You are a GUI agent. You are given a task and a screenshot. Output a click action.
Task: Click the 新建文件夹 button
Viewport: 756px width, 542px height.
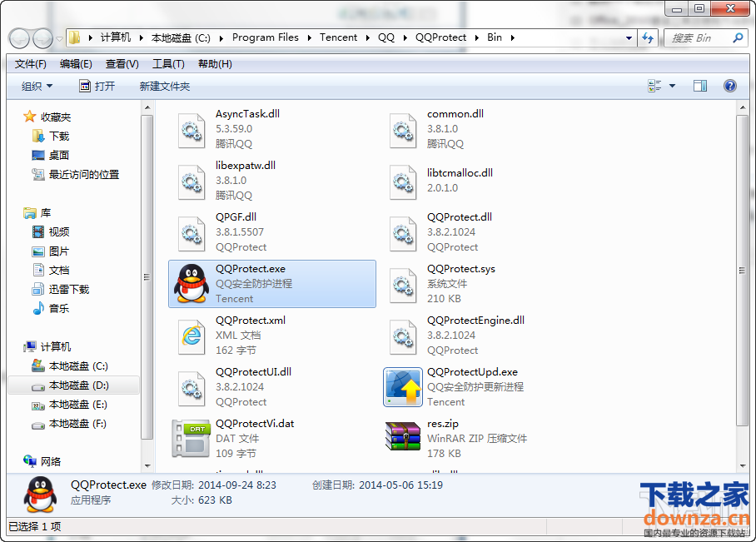[x=165, y=87]
